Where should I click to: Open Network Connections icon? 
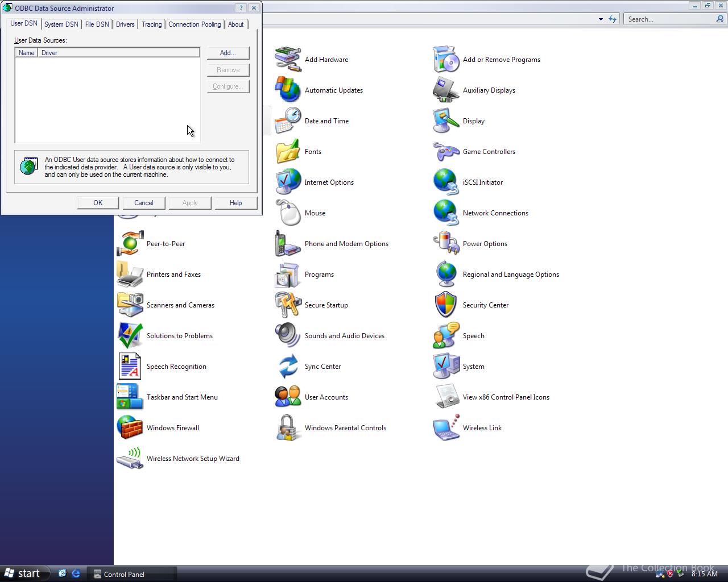[x=446, y=213]
